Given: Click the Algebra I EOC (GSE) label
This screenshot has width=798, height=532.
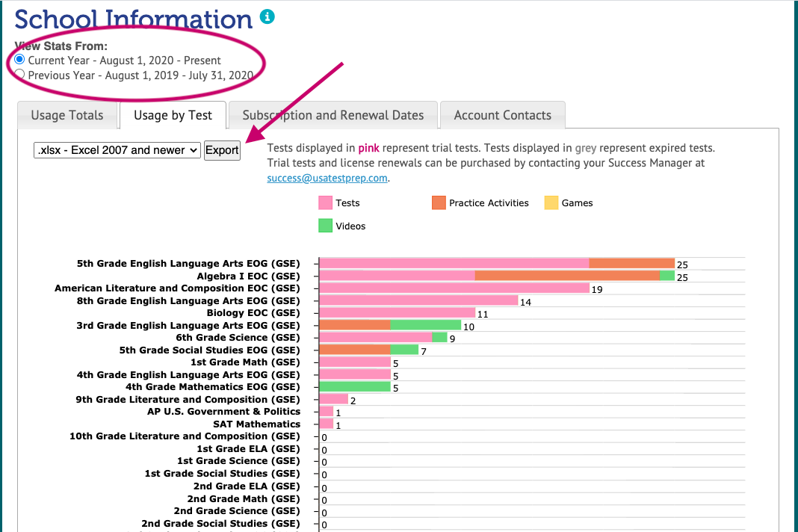Looking at the screenshot, I should tap(248, 276).
